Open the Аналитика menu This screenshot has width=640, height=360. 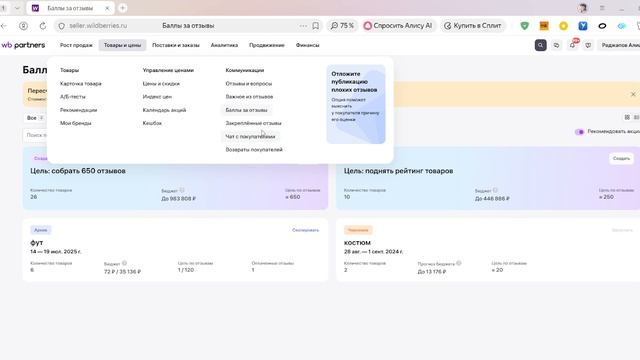pos(224,45)
